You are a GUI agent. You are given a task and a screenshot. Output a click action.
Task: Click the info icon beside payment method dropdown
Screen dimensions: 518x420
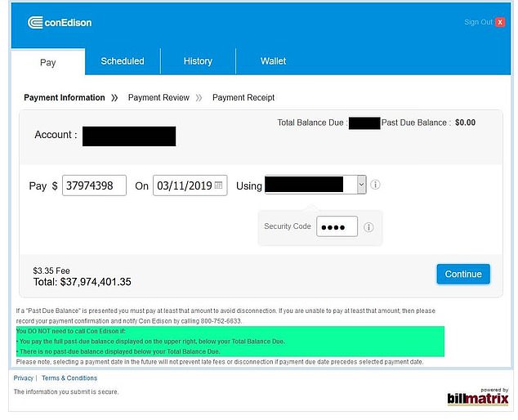(x=376, y=185)
